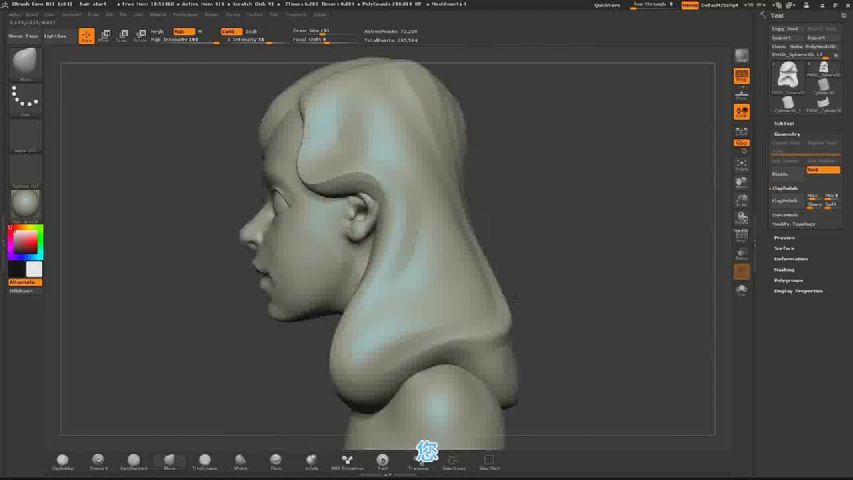This screenshot has height=480, width=853.
Task: Pick a color in the color picker square
Action: (26, 242)
